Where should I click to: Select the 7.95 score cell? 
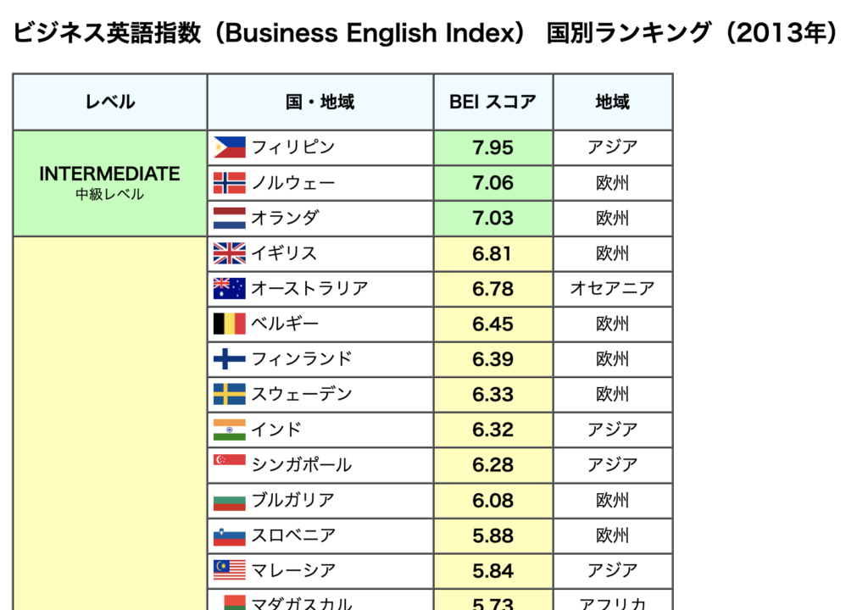click(492, 147)
